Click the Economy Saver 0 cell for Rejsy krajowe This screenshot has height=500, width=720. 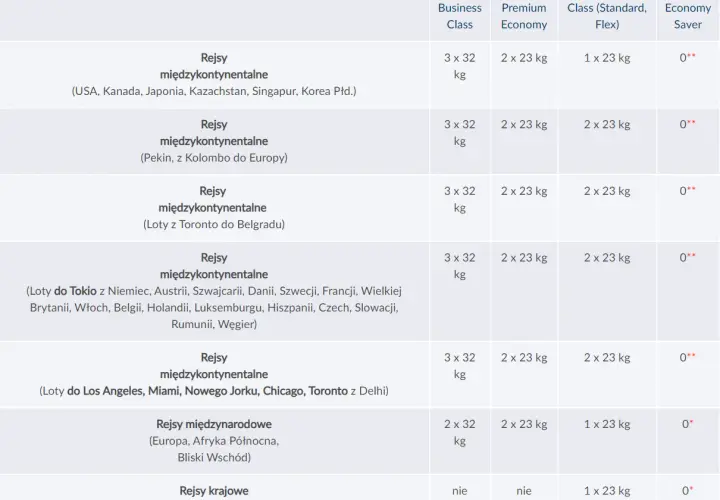pyautogui.click(x=687, y=491)
